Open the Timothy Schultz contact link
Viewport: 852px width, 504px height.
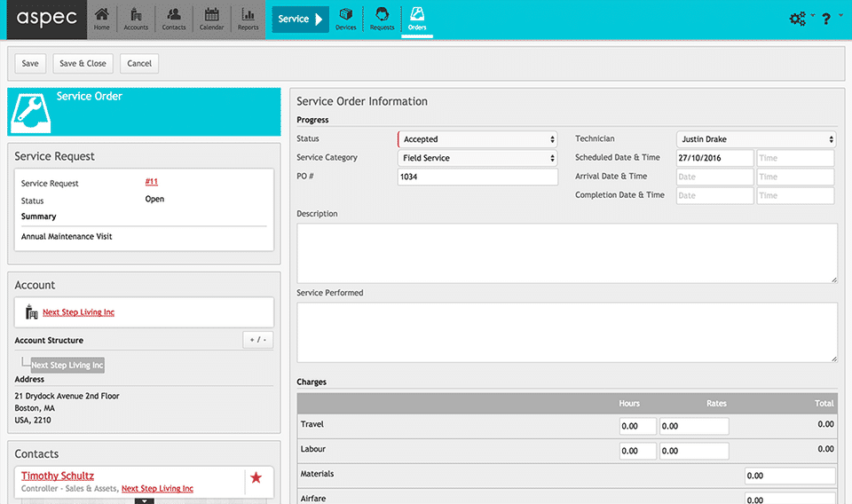click(58, 476)
